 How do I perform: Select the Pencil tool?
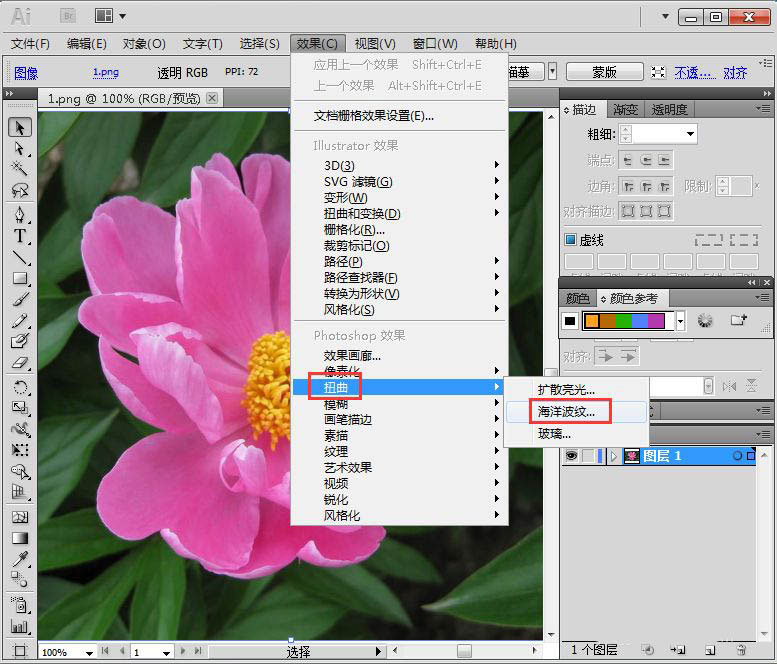tap(20, 320)
